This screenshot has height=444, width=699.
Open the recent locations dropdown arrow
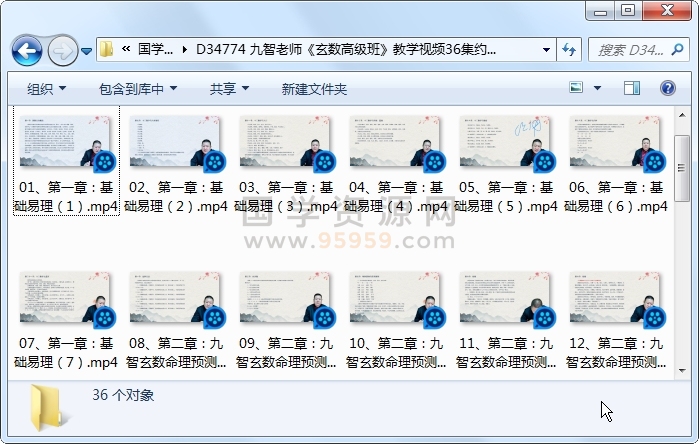pyautogui.click(x=86, y=52)
